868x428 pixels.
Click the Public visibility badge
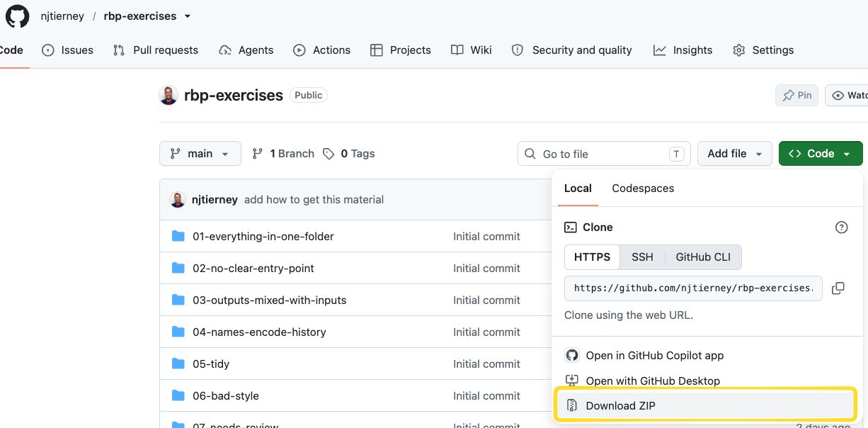(309, 95)
